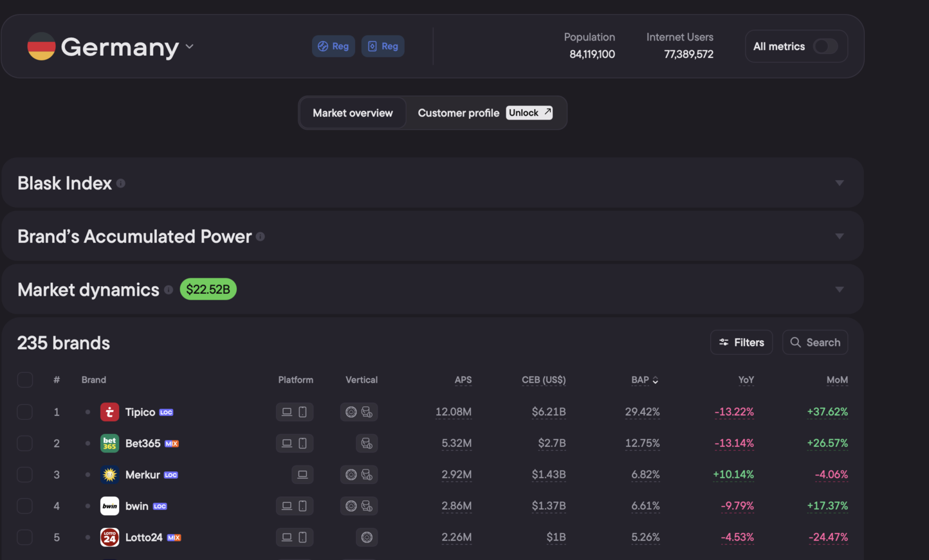929x560 pixels.
Task: Click the sports betting Reg badge
Action: tap(333, 46)
